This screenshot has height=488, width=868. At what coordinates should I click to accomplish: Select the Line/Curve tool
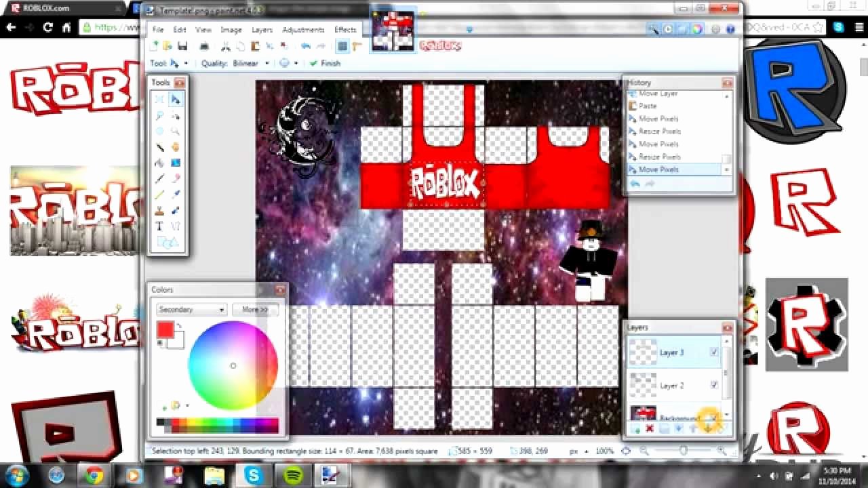[x=176, y=226]
